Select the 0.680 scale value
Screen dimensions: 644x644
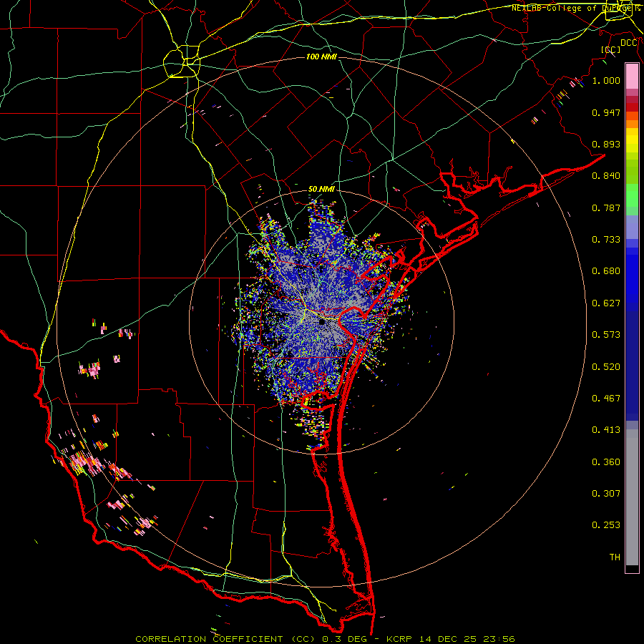click(x=606, y=271)
